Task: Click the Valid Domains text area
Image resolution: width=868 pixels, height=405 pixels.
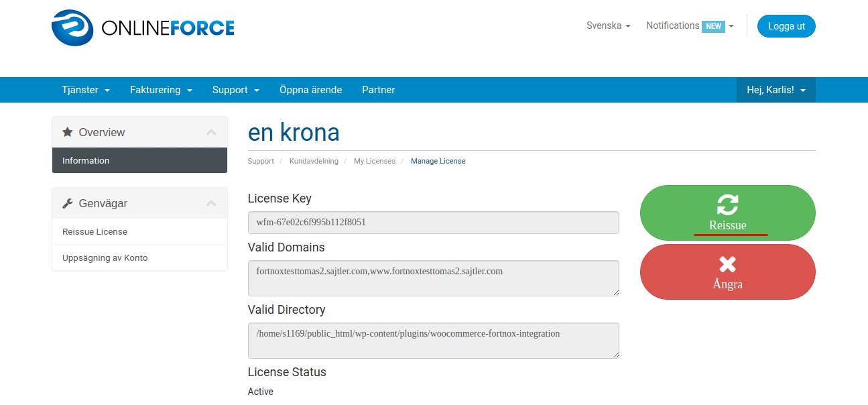Action: 434,278
